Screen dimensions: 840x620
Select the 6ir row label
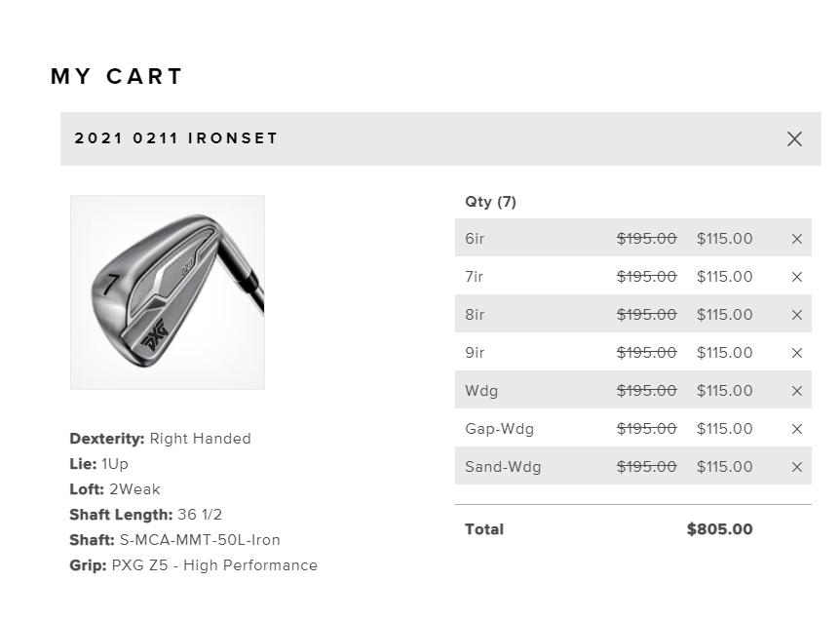point(475,239)
